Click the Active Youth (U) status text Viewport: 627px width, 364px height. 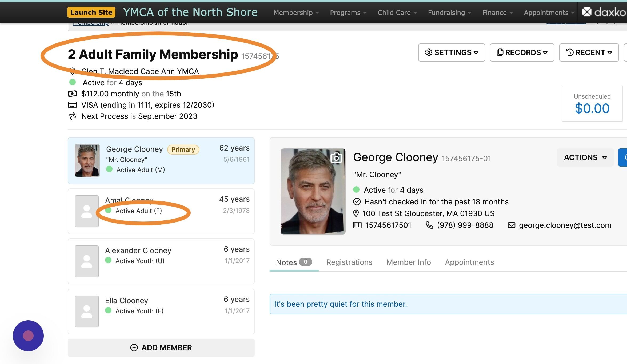(x=140, y=261)
